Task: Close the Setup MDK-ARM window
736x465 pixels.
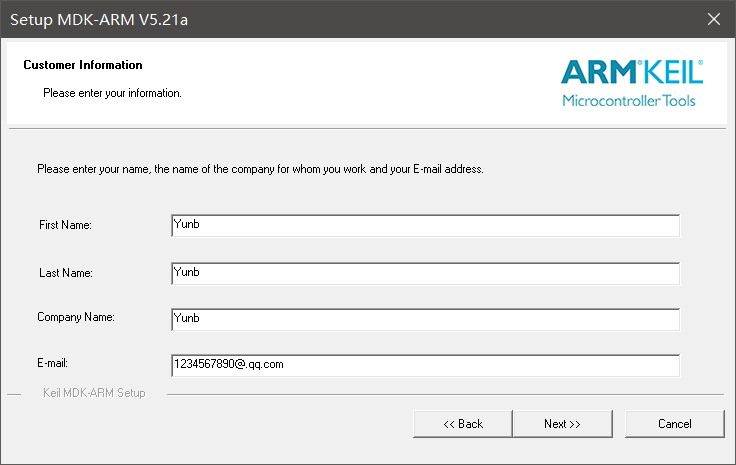Action: pyautogui.click(x=714, y=19)
